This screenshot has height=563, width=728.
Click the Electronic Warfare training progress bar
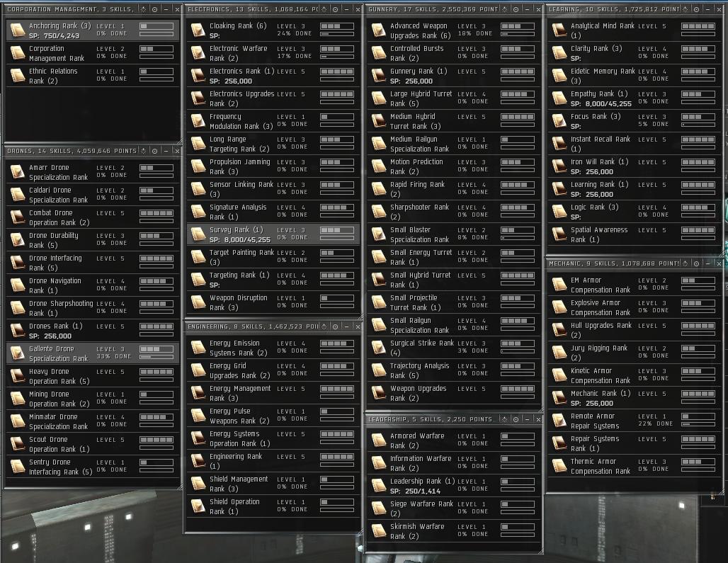pos(339,56)
